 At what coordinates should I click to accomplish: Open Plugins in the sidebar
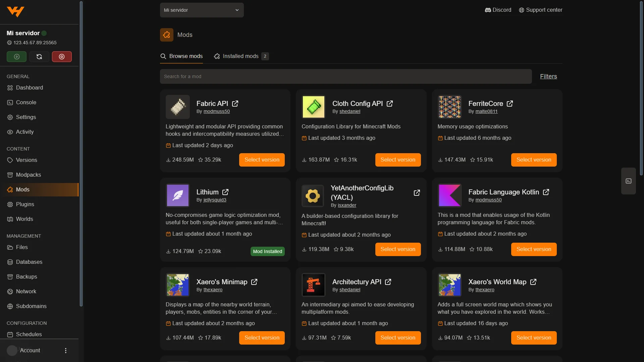pos(39,204)
